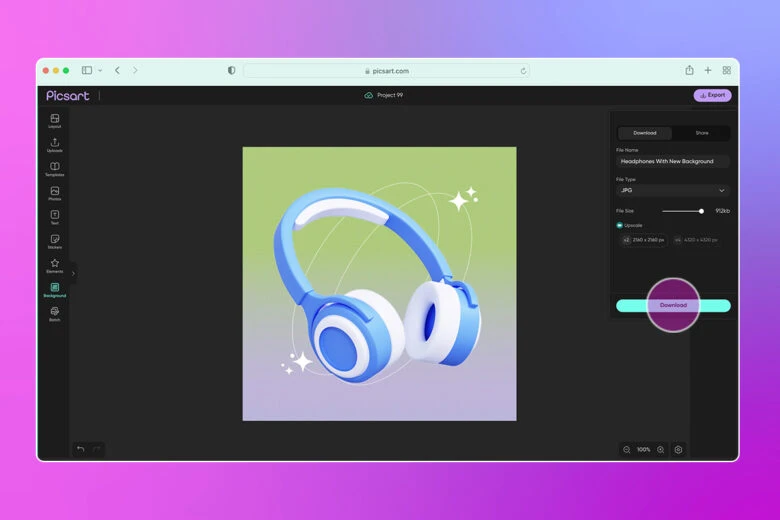Zoom in on the canvas
780x520 pixels.
pyautogui.click(x=660, y=450)
